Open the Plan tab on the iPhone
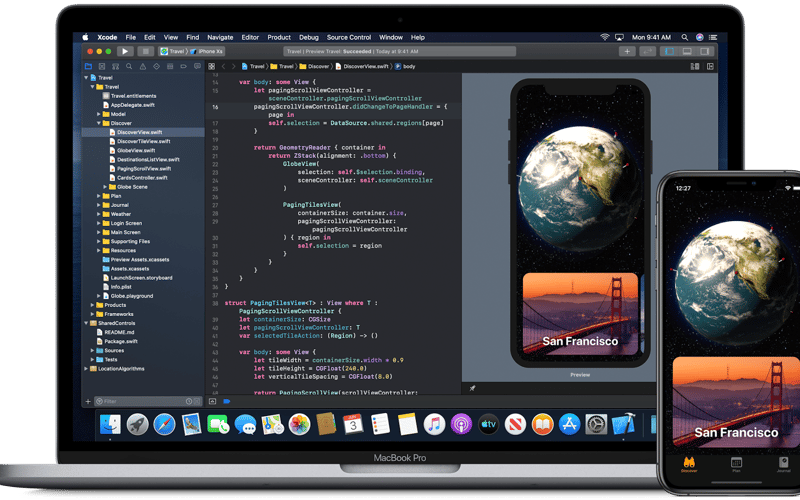This screenshot has height=500, width=800. coord(736,464)
